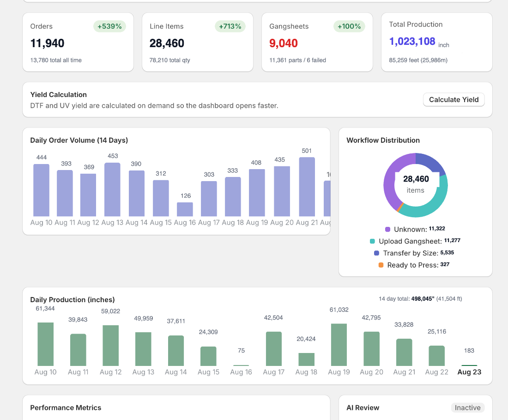Click the 14 day total 498,045" text
The image size is (508, 420).
[x=420, y=299]
